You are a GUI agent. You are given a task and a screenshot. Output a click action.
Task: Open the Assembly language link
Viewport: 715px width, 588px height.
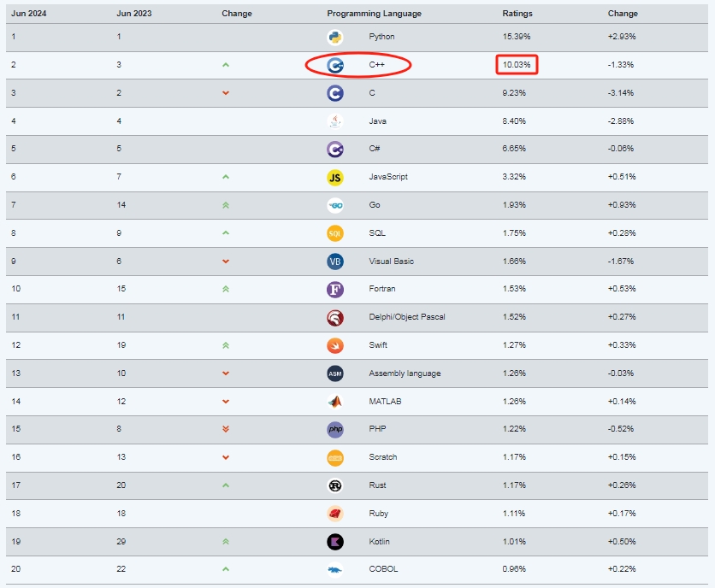pos(405,373)
